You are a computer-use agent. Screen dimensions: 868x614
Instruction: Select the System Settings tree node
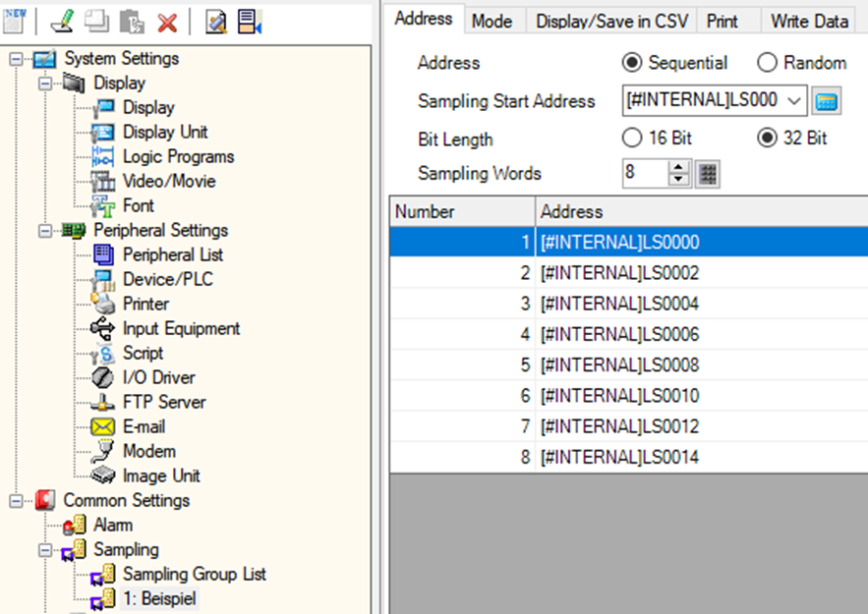coord(121,59)
